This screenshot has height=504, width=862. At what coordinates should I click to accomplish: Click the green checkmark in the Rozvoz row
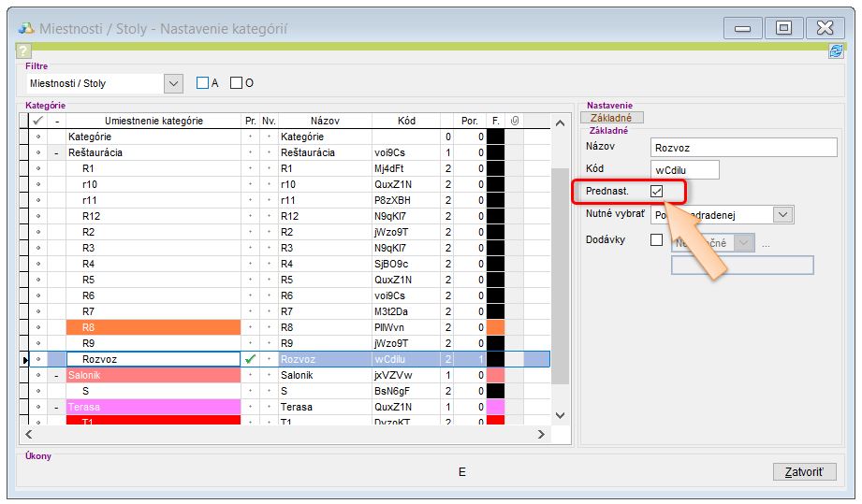coord(249,358)
